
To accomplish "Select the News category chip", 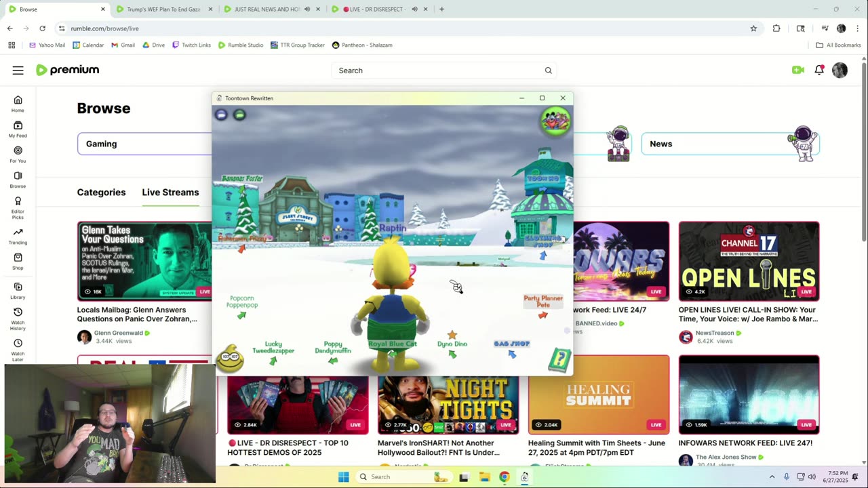I will [730, 144].
